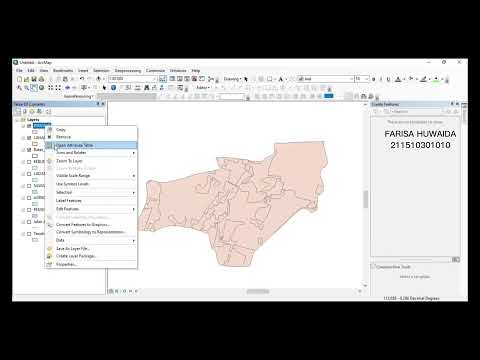The width and height of the screenshot is (480, 360).
Task: Click the Go Back to Previous Extent arrow
Action: [x=68, y=88]
